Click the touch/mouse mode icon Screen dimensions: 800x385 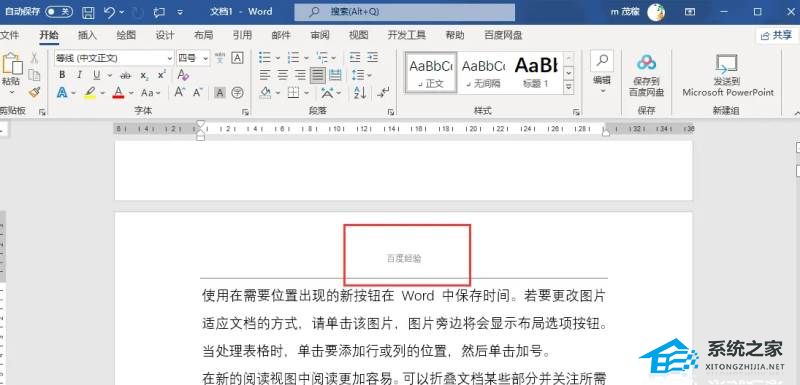click(x=159, y=12)
